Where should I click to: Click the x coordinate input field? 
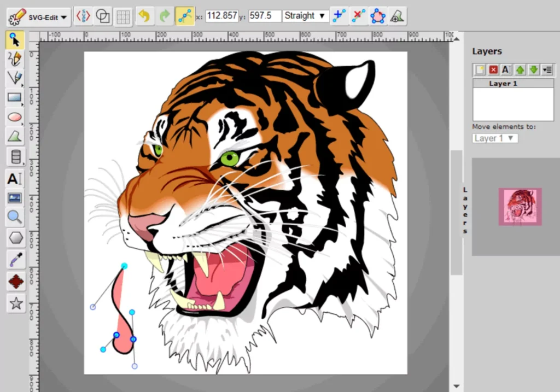pyautogui.click(x=223, y=16)
